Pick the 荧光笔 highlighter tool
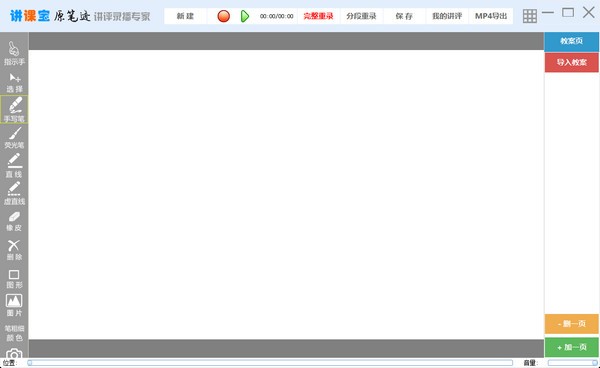 14,138
